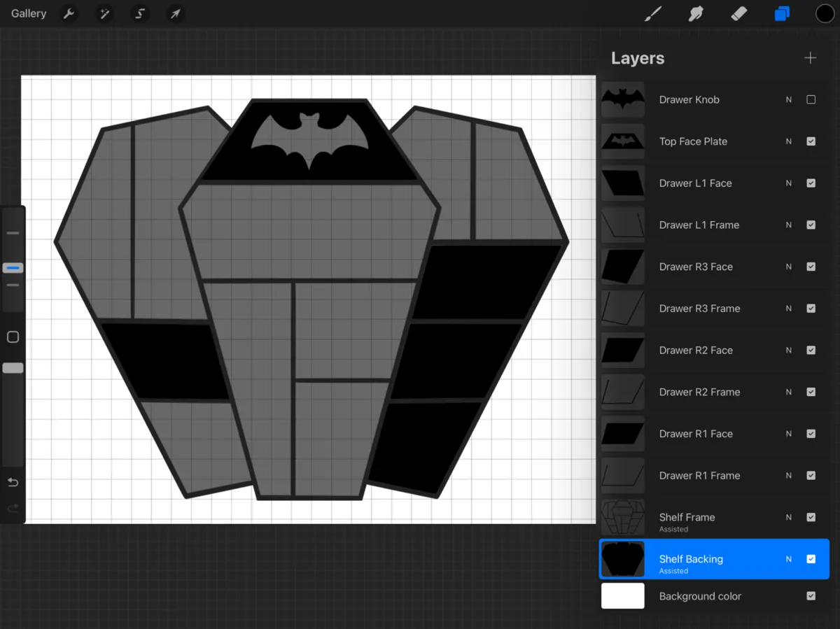Tap the sidebar modify square button

tap(13, 337)
